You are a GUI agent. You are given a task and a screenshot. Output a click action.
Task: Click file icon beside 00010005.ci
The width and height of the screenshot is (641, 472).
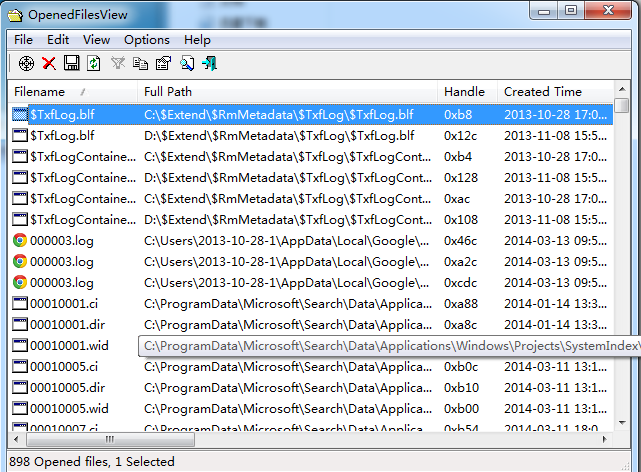pyautogui.click(x=20, y=367)
